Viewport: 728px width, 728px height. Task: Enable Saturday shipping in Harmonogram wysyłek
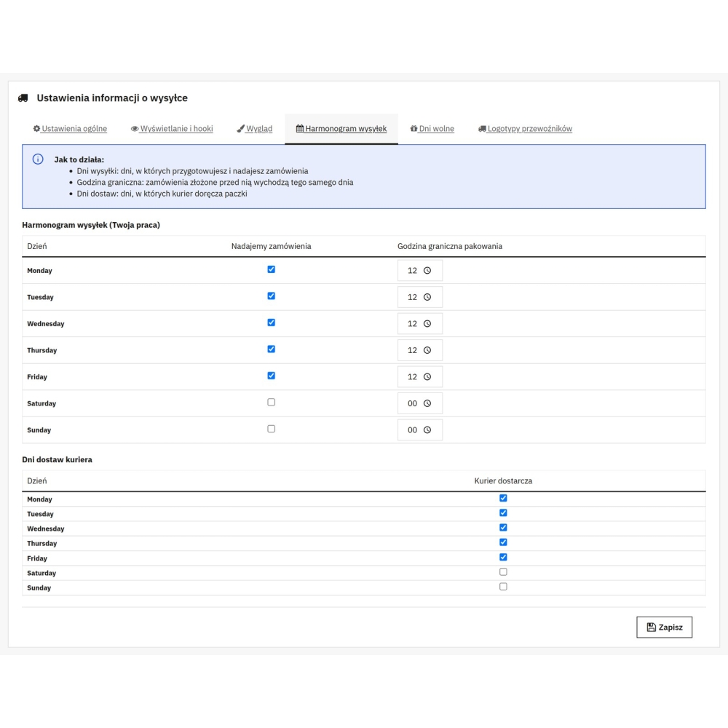click(x=271, y=402)
